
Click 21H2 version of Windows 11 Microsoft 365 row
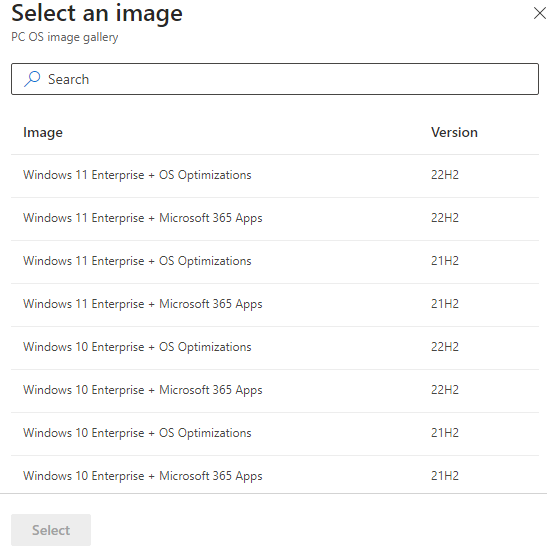pos(445,304)
